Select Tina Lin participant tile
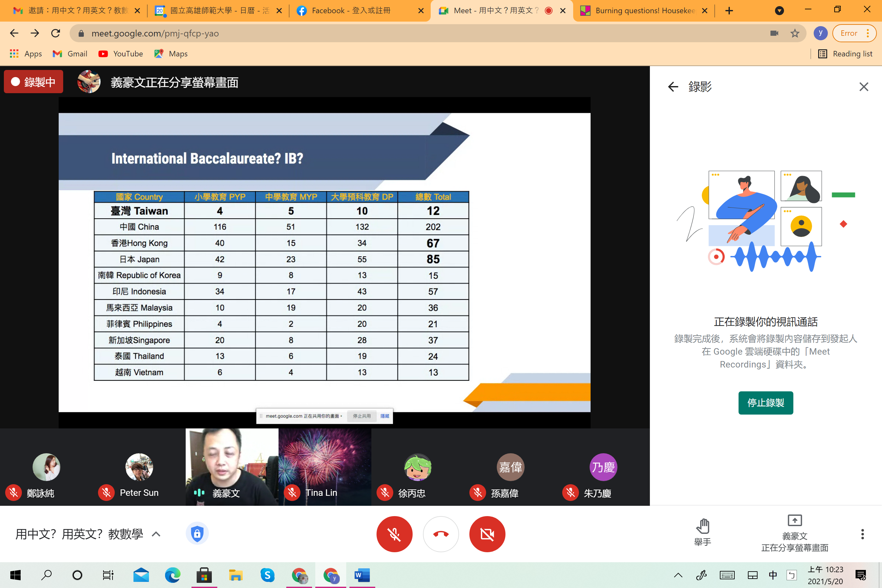882x588 pixels. coord(325,467)
